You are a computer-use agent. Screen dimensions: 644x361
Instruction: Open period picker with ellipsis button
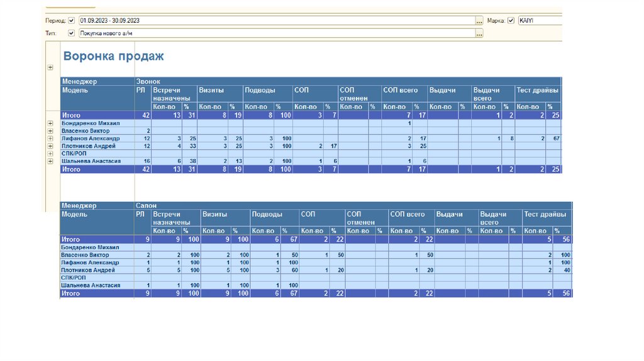[479, 21]
